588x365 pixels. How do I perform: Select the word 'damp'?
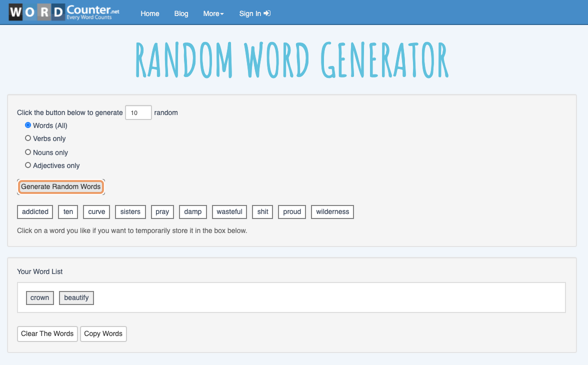click(192, 211)
